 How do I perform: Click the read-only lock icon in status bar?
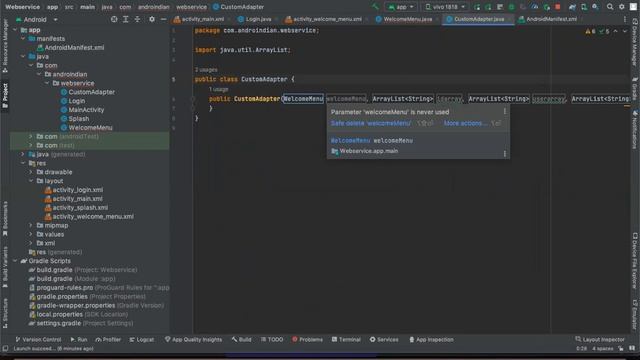click(620, 349)
